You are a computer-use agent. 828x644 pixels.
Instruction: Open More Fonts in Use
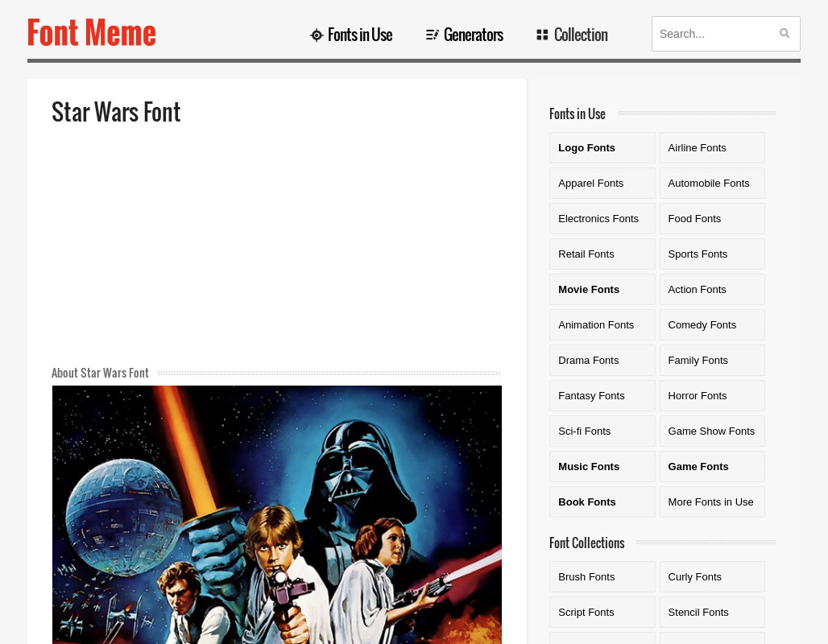[x=712, y=502]
